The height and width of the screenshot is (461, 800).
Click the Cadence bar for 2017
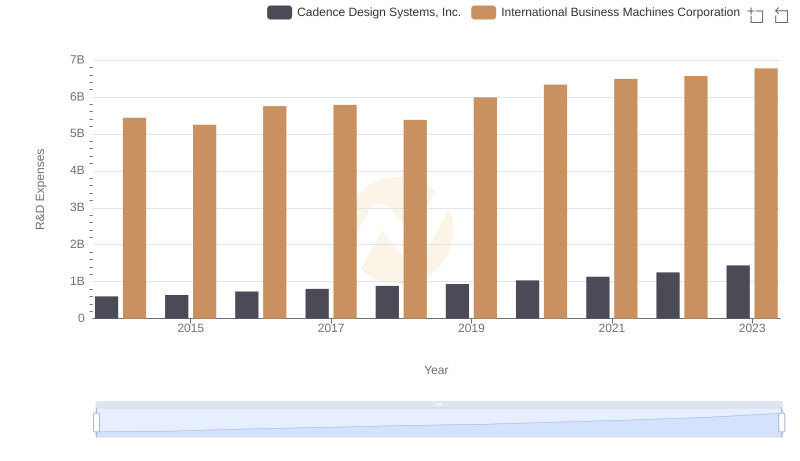[317, 303]
